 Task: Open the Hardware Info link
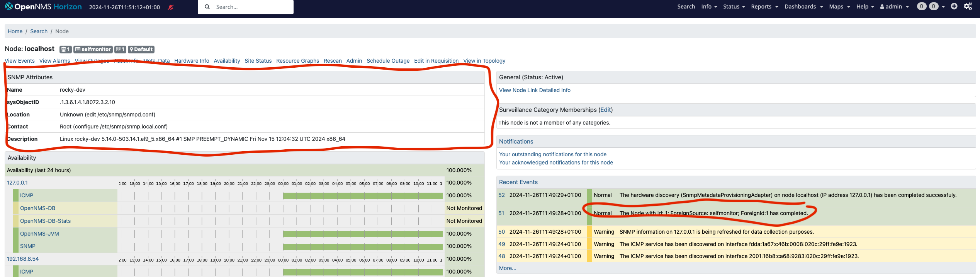pos(192,61)
